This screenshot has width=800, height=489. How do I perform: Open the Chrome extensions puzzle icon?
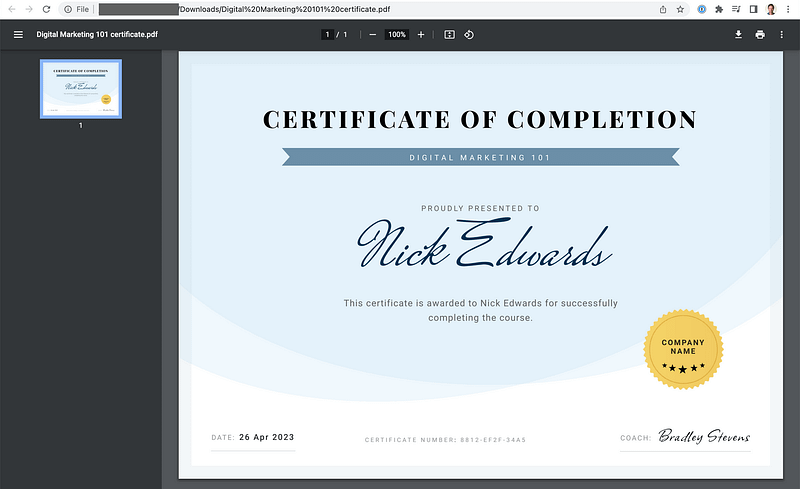pos(718,9)
